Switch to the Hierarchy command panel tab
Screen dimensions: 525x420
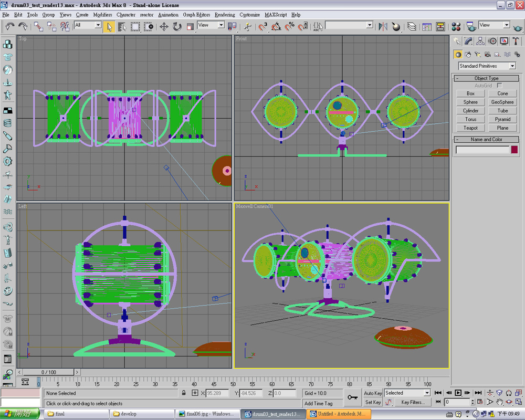[480, 41]
